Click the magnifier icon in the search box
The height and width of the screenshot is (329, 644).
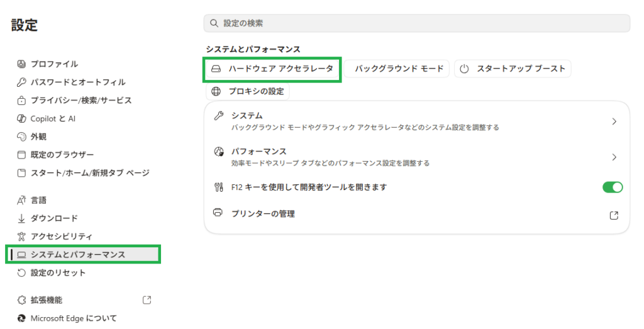tap(214, 23)
